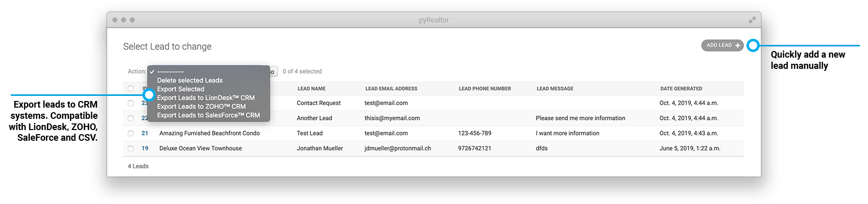Sort by the Lead Name column header
Viewport: 868px width, 204px height.
(x=311, y=89)
